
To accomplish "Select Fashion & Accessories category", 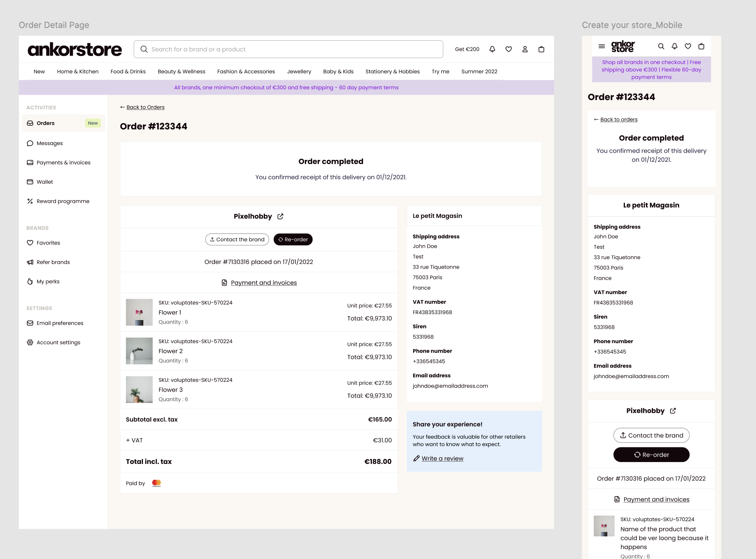I will coord(246,71).
